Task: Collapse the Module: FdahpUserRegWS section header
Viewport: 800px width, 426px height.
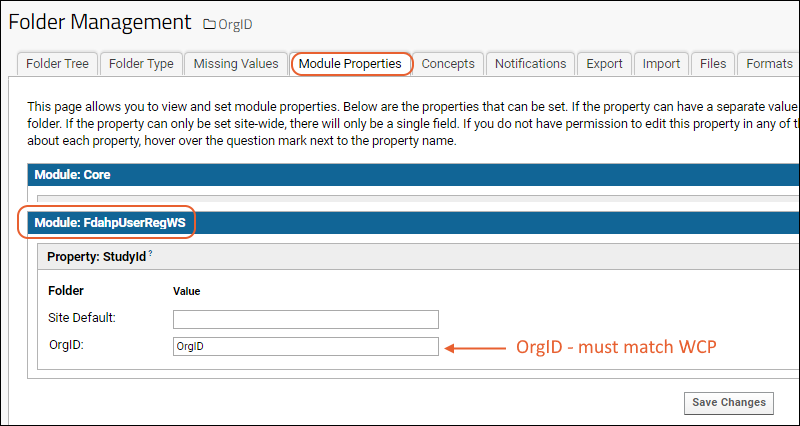Action: [x=110, y=223]
